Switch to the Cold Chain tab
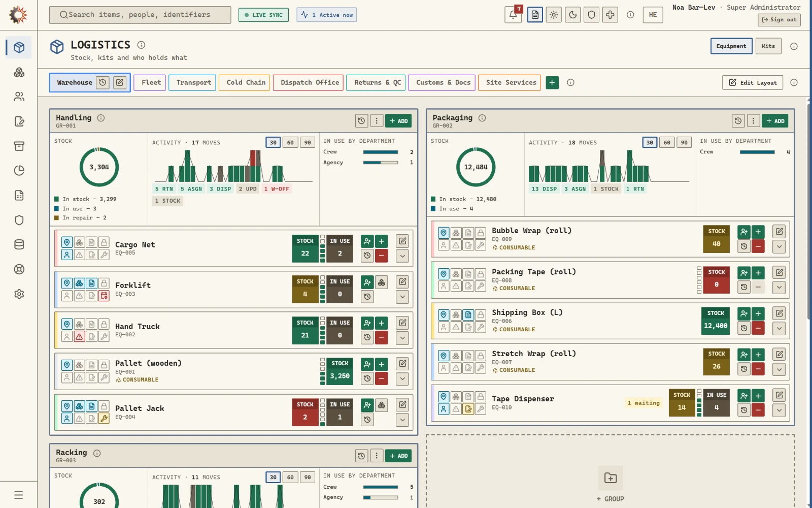The width and height of the screenshot is (812, 508). click(x=246, y=82)
